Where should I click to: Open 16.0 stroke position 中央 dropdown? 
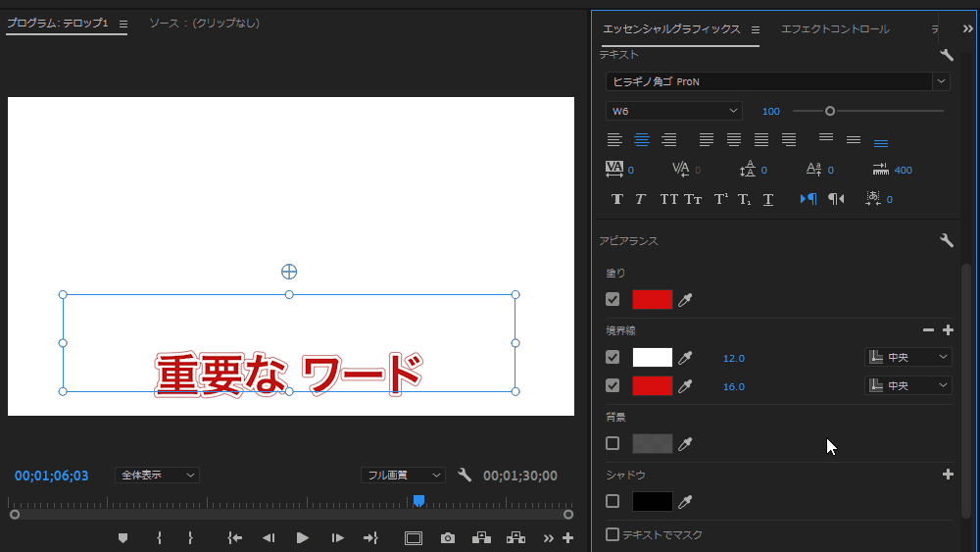[908, 385]
